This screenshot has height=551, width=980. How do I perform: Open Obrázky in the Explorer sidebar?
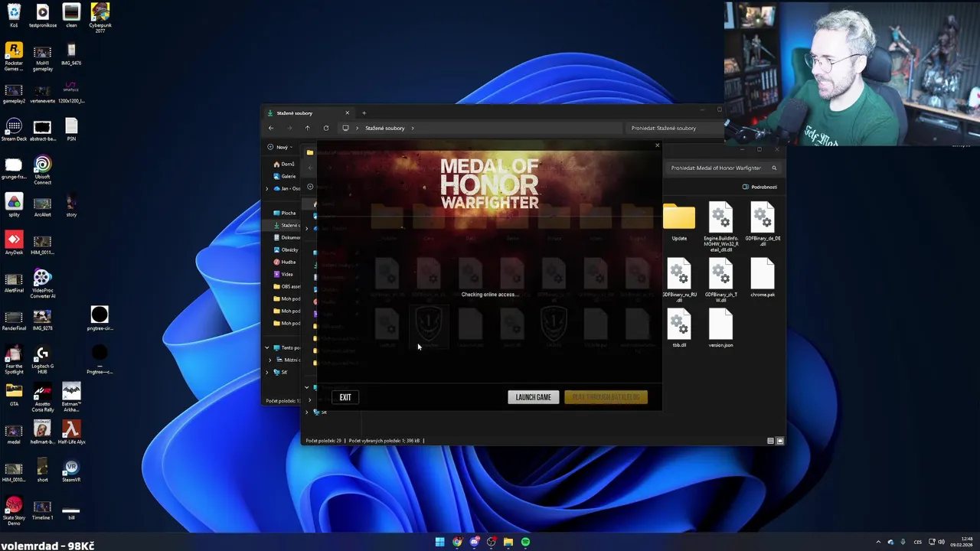pyautogui.click(x=286, y=249)
